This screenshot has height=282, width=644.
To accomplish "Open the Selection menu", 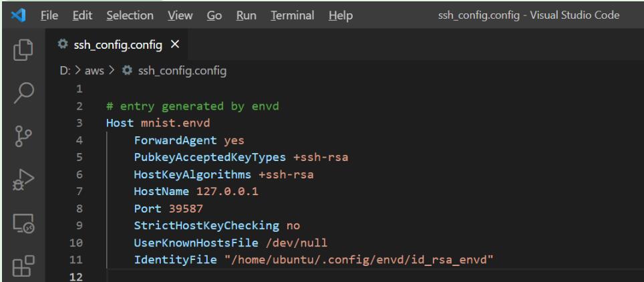I will click(x=130, y=15).
